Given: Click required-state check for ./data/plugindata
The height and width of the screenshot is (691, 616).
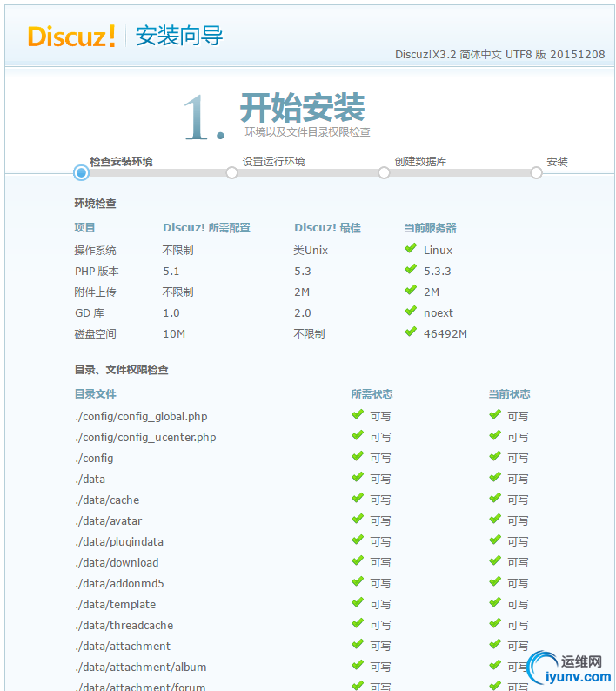Looking at the screenshot, I should [x=358, y=540].
